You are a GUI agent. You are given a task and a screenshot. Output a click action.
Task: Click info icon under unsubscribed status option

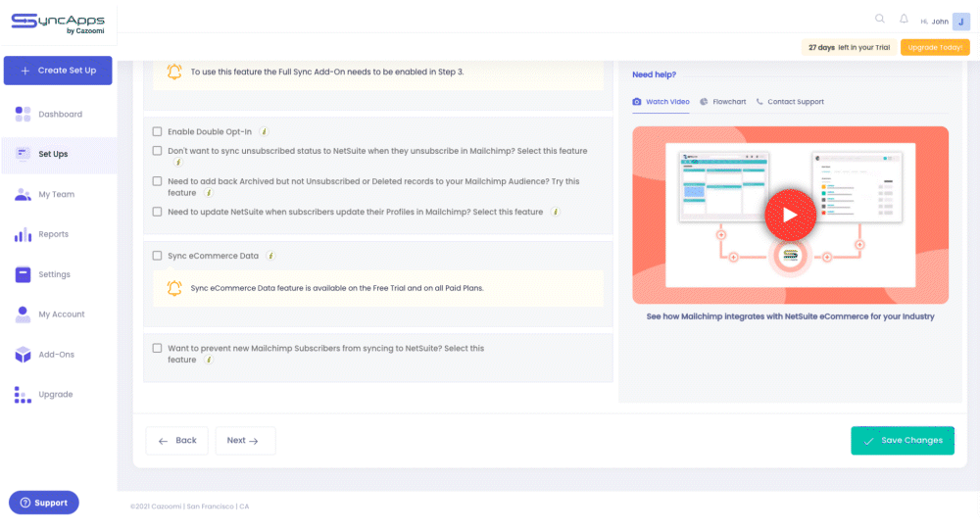(178, 163)
